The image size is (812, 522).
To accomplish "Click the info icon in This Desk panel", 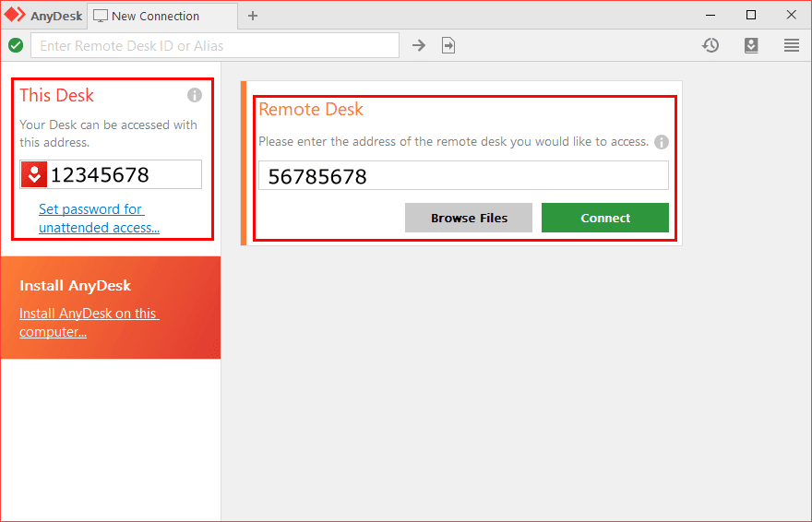I will click(x=195, y=95).
